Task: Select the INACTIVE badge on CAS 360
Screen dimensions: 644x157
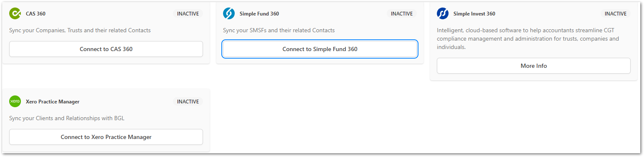Action: [188, 13]
